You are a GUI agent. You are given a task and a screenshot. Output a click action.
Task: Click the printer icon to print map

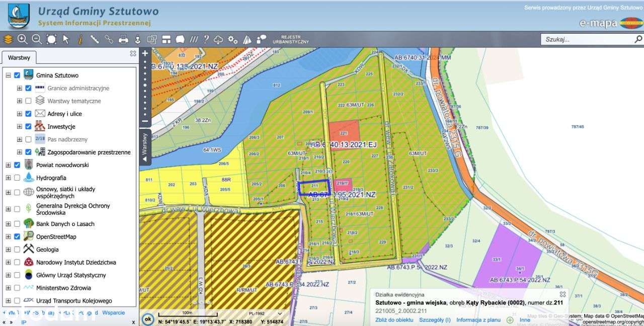click(x=123, y=39)
